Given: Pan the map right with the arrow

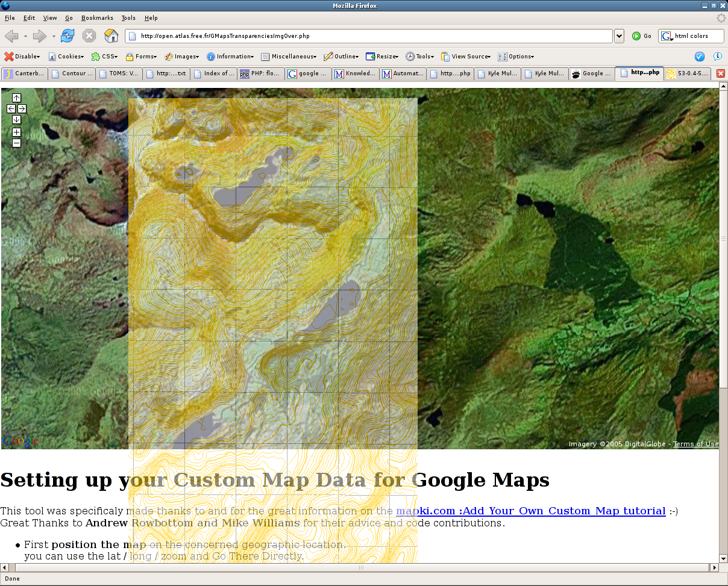Looking at the screenshot, I should point(22,108).
